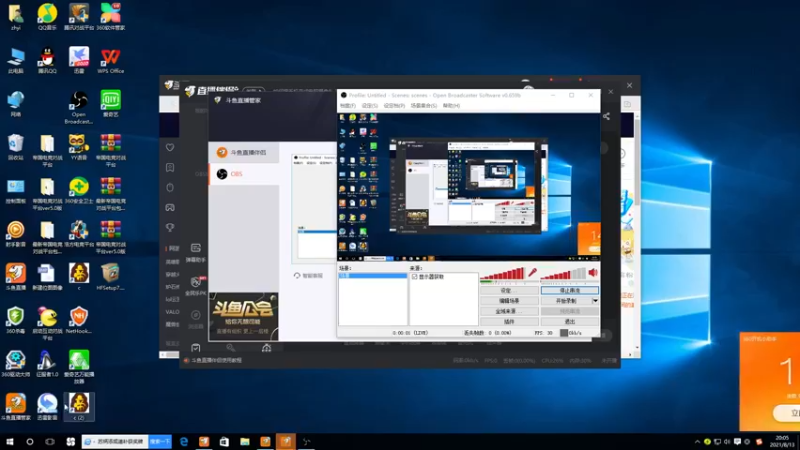Open the Windows Start menu
Screen dimensions: 800x450
coord(10,442)
